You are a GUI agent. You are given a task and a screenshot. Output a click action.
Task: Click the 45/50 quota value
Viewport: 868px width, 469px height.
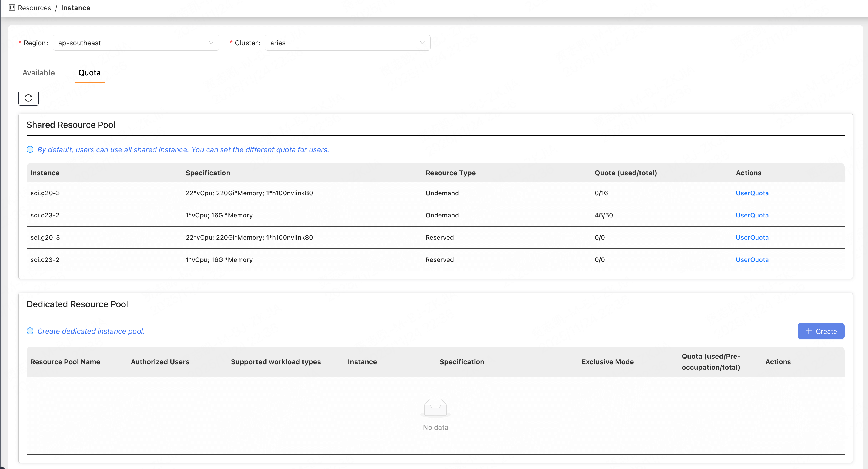604,215
